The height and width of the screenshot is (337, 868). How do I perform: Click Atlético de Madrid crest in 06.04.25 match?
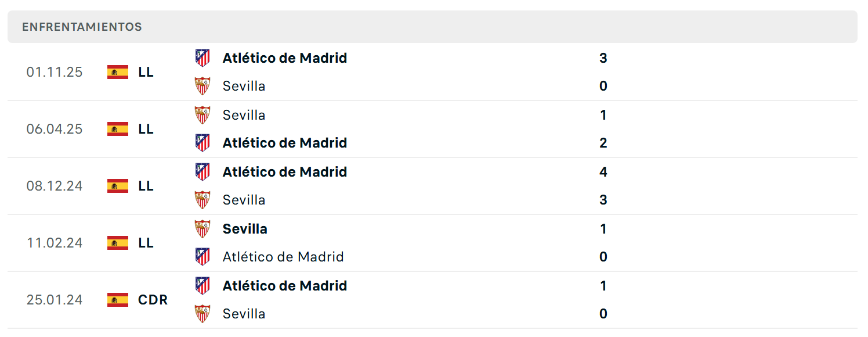[x=202, y=142]
